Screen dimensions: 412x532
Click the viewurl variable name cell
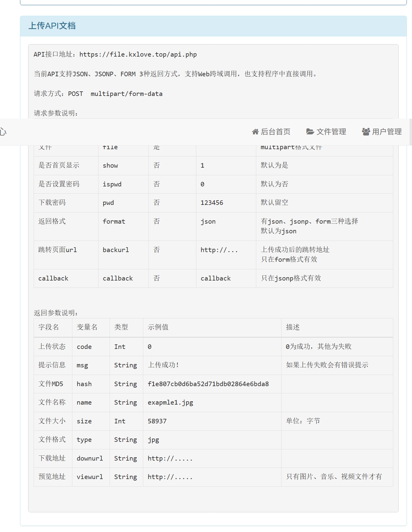[90, 477]
